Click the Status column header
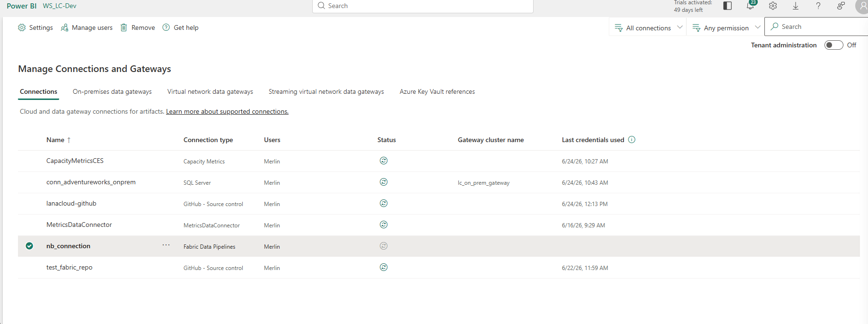The height and width of the screenshot is (324, 868). 386,140
